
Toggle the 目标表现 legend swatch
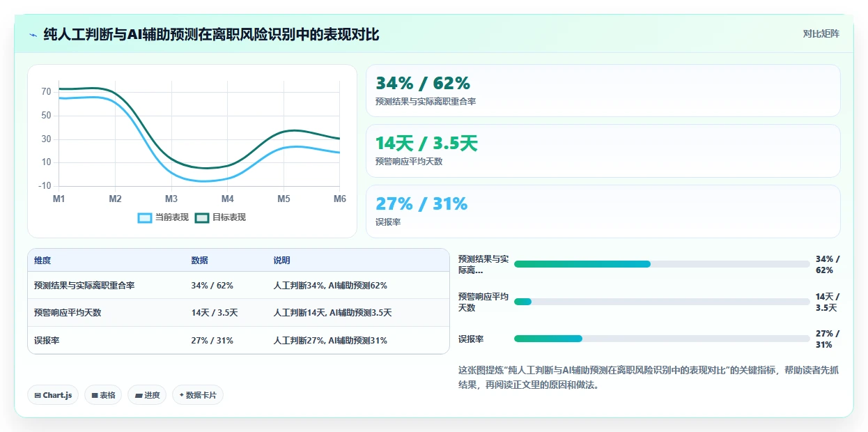(x=202, y=218)
